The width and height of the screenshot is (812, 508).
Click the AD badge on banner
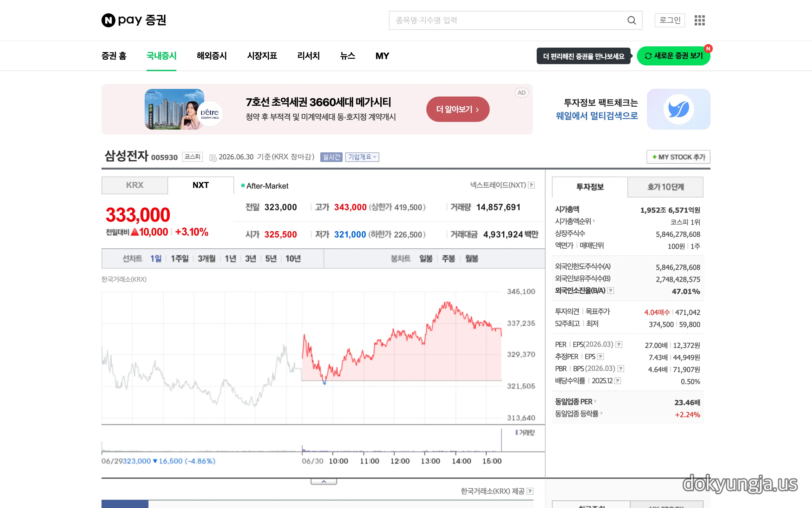[521, 93]
